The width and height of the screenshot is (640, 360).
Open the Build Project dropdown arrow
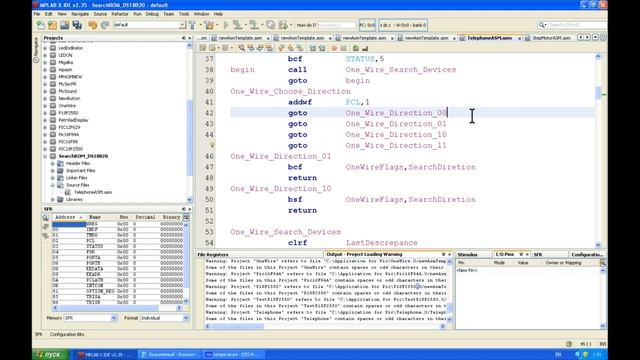[x=200, y=25]
